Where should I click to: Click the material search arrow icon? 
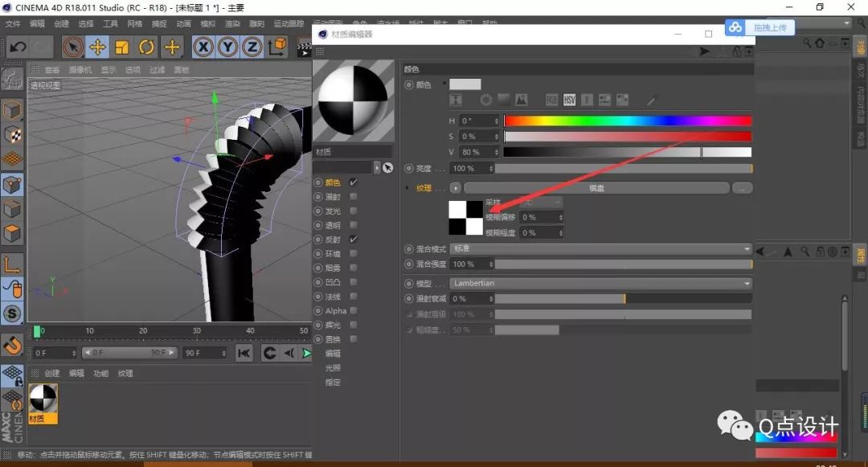coord(387,167)
